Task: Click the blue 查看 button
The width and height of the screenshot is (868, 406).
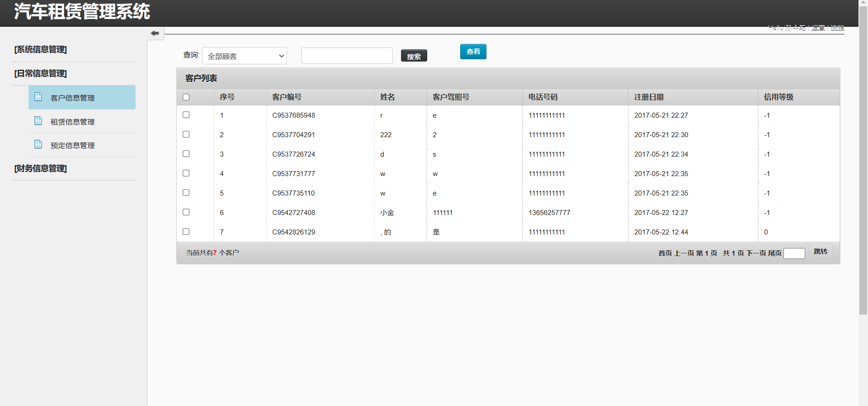Action: (473, 52)
